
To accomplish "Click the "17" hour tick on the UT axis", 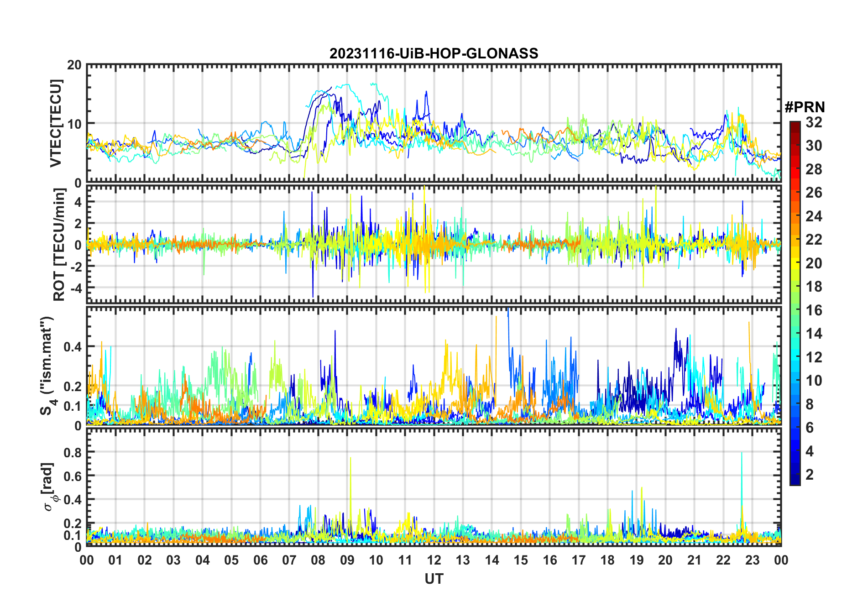I will pos(579,560).
